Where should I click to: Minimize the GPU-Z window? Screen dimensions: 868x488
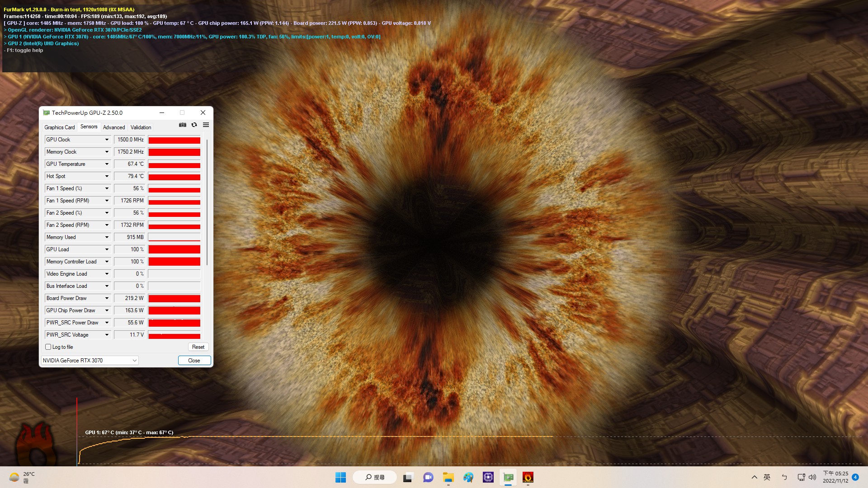click(162, 113)
